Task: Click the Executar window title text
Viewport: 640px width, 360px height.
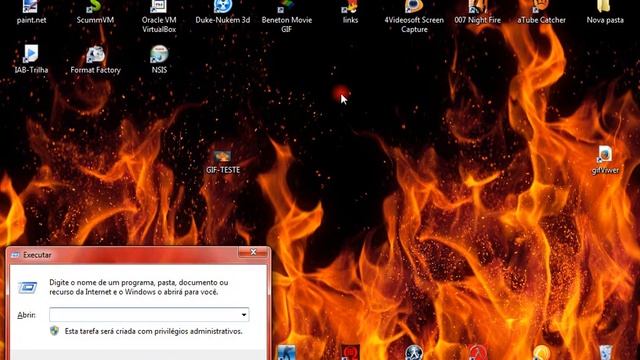Action: tap(37, 255)
